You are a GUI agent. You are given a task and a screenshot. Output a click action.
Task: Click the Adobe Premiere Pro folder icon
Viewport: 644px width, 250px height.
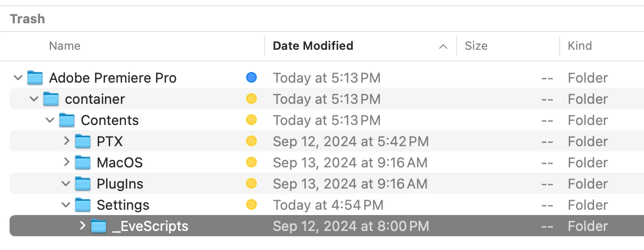coord(35,78)
